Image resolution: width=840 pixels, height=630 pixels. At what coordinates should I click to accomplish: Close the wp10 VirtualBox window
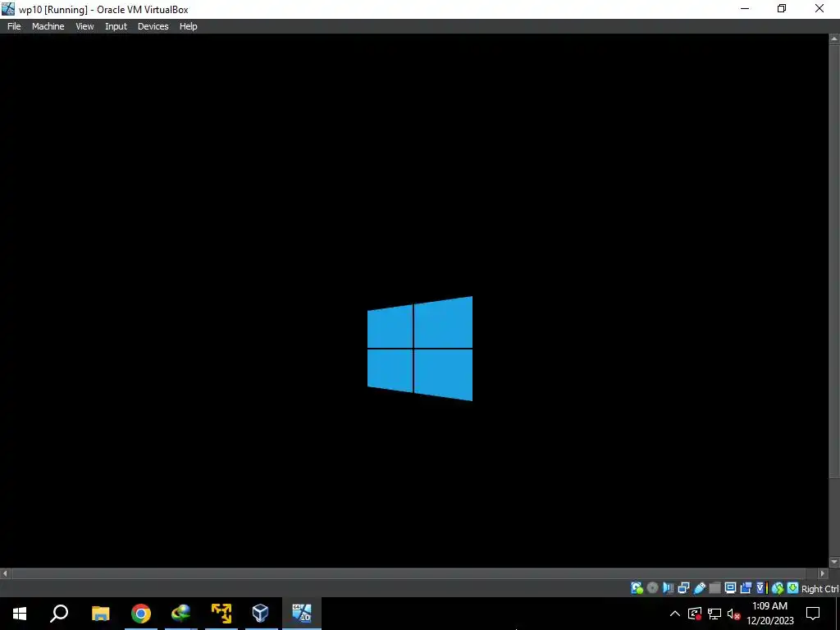tap(819, 8)
